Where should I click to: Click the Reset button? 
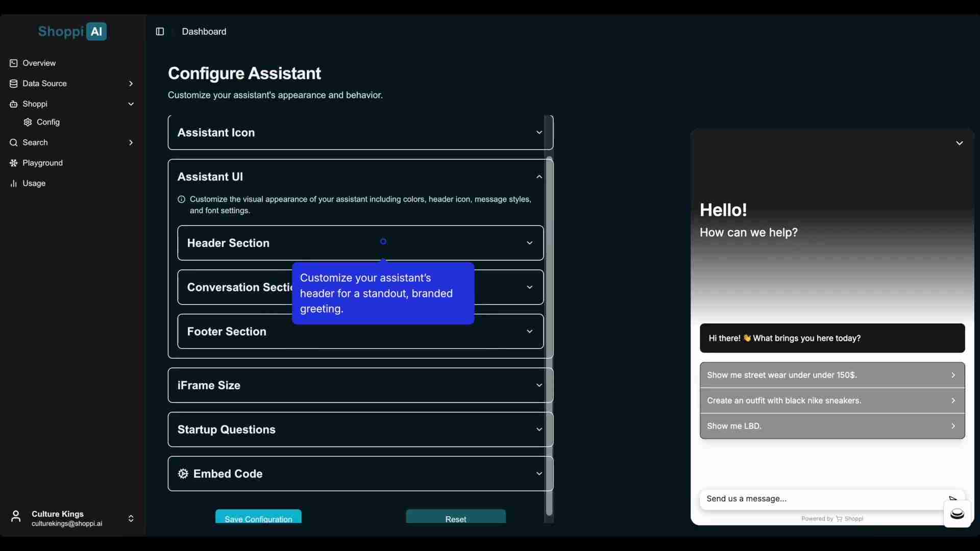click(456, 517)
